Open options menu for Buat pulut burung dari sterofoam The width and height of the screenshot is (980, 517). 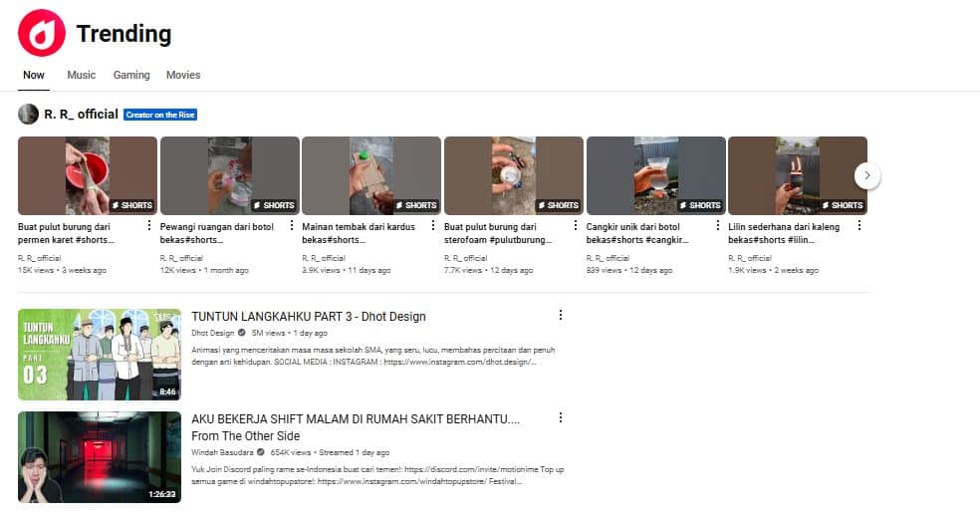pyautogui.click(x=575, y=226)
